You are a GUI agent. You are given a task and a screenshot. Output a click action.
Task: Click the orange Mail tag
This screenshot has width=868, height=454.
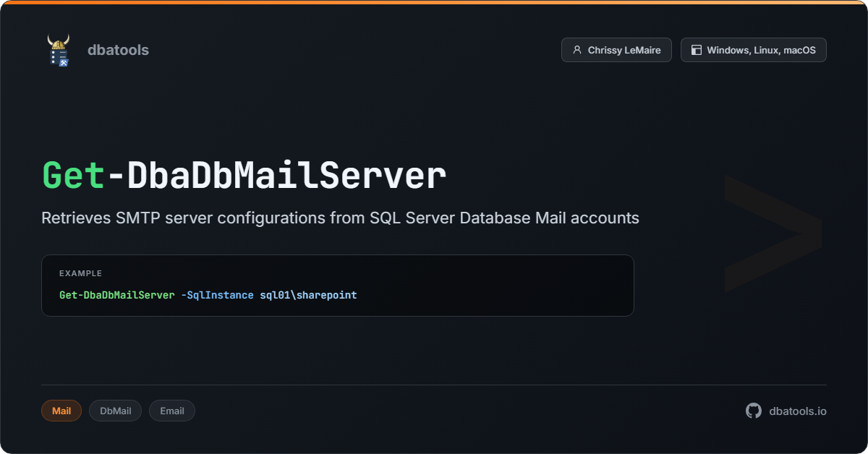point(61,411)
